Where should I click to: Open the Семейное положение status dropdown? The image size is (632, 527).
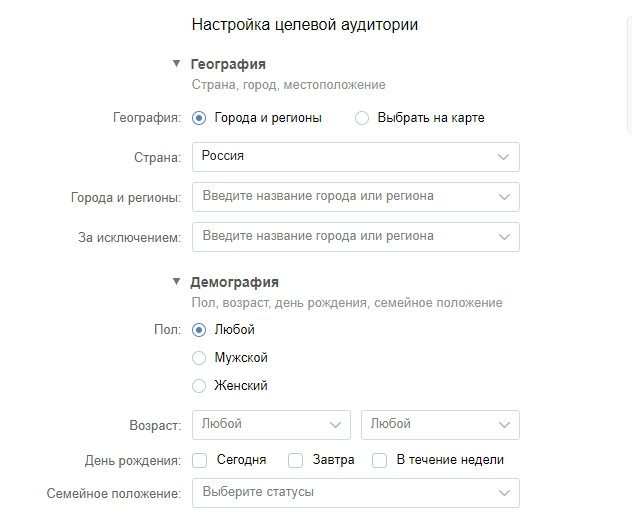[356, 493]
